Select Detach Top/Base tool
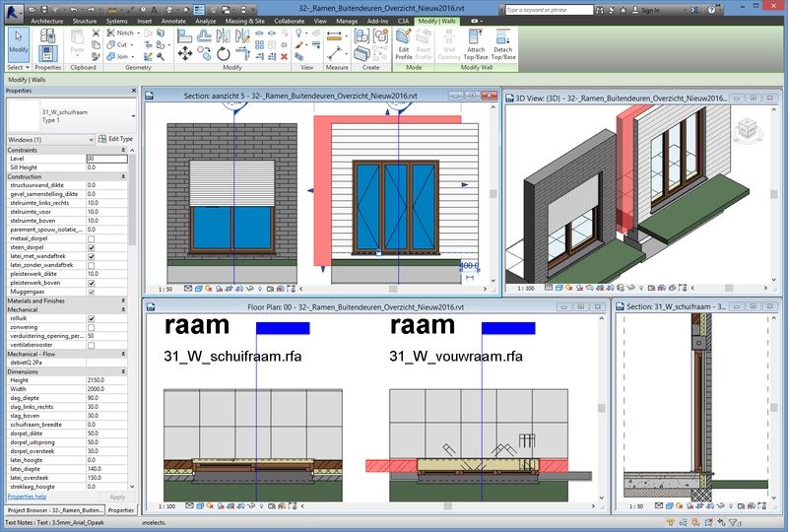The width and height of the screenshot is (788, 532). point(503,44)
